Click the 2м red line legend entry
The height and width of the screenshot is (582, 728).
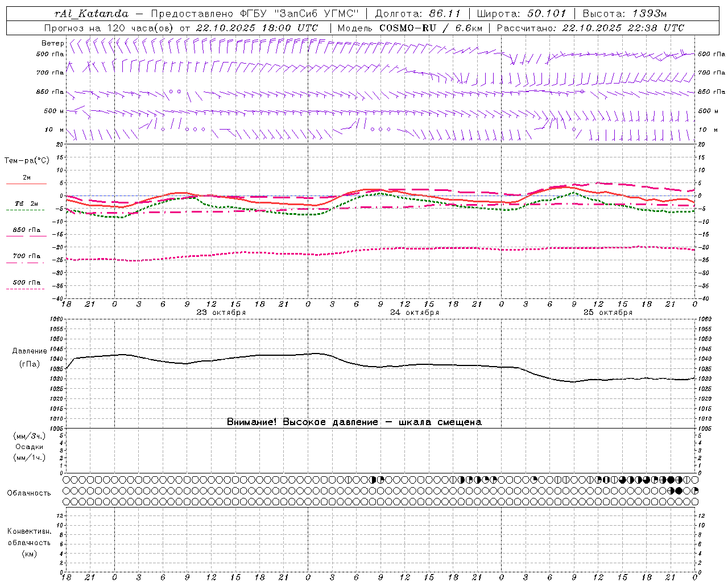(27, 178)
